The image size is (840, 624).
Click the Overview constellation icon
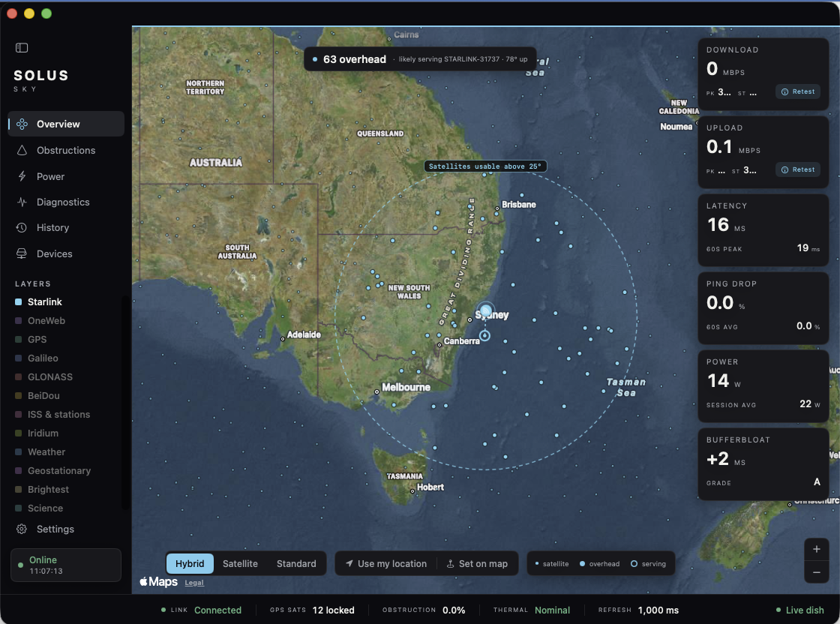coord(22,124)
